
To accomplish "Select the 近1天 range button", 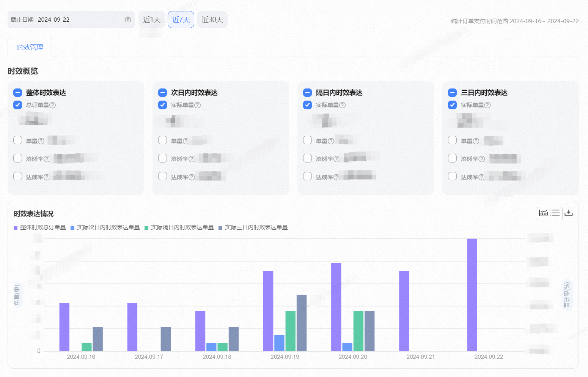I will (x=152, y=19).
